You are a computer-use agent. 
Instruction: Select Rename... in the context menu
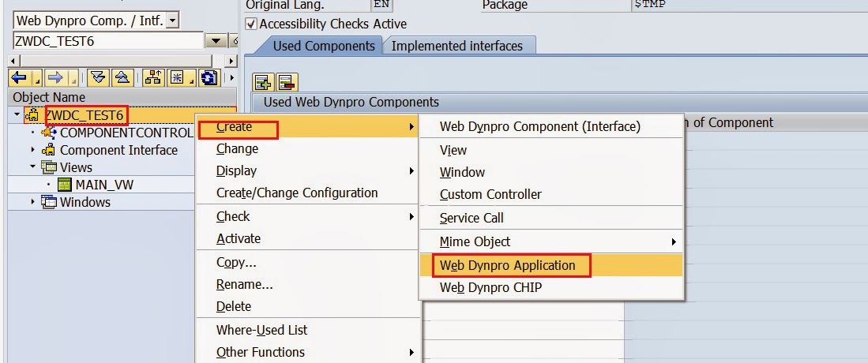point(307,284)
